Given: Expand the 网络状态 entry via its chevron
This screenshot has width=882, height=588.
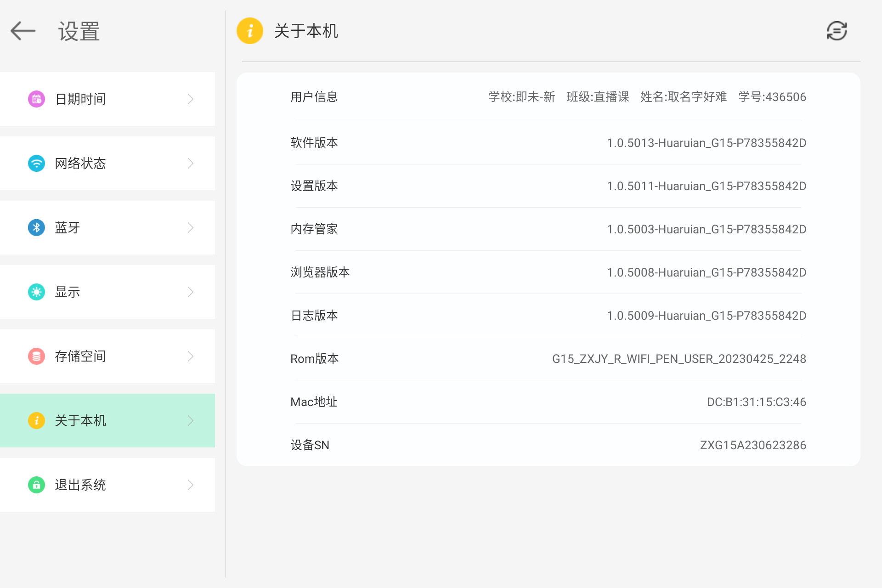Looking at the screenshot, I should [x=190, y=163].
